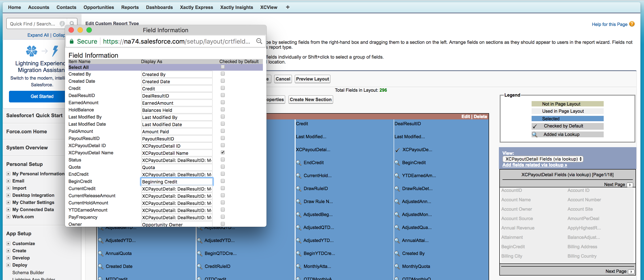Click the Cancel button
The width and height of the screenshot is (644, 280).
tap(283, 79)
